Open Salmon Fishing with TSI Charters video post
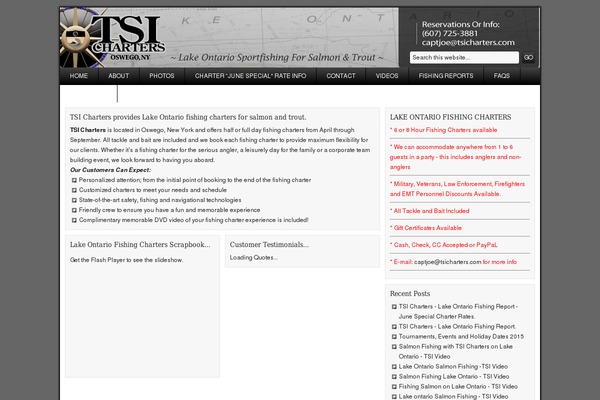This screenshot has width=600, height=400. click(x=456, y=351)
